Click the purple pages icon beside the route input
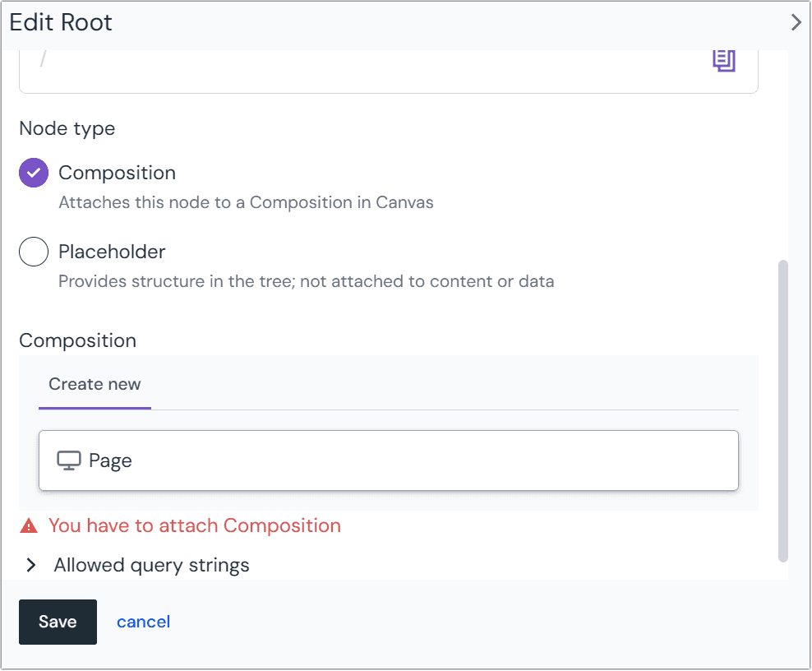Screen dimensions: 812x671 pyautogui.click(x=724, y=60)
